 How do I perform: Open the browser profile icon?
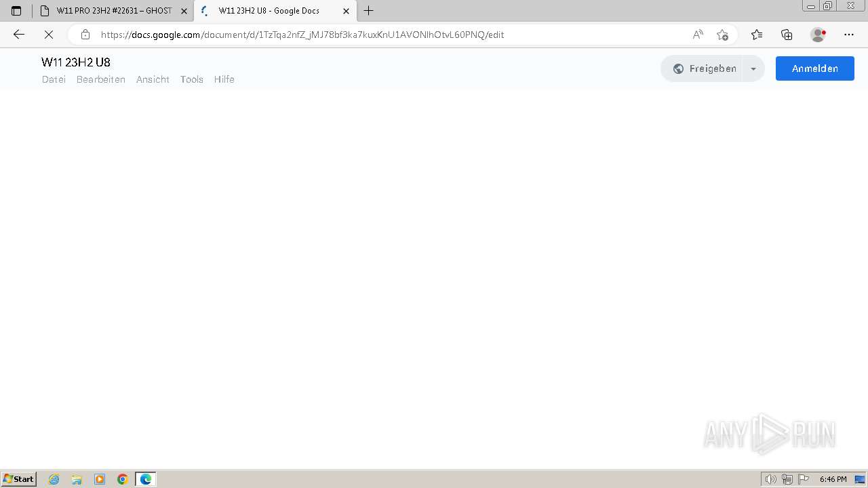coord(818,35)
